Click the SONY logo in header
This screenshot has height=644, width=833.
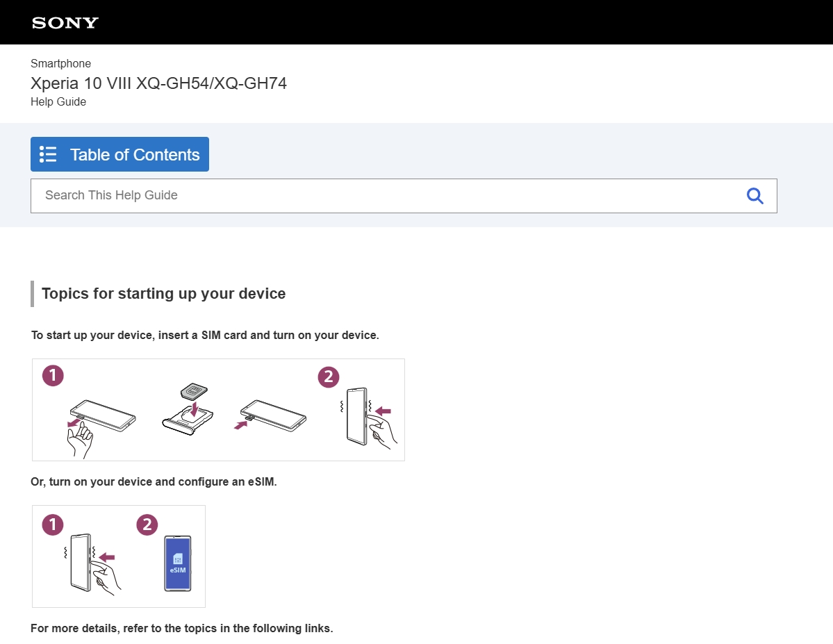tap(65, 23)
